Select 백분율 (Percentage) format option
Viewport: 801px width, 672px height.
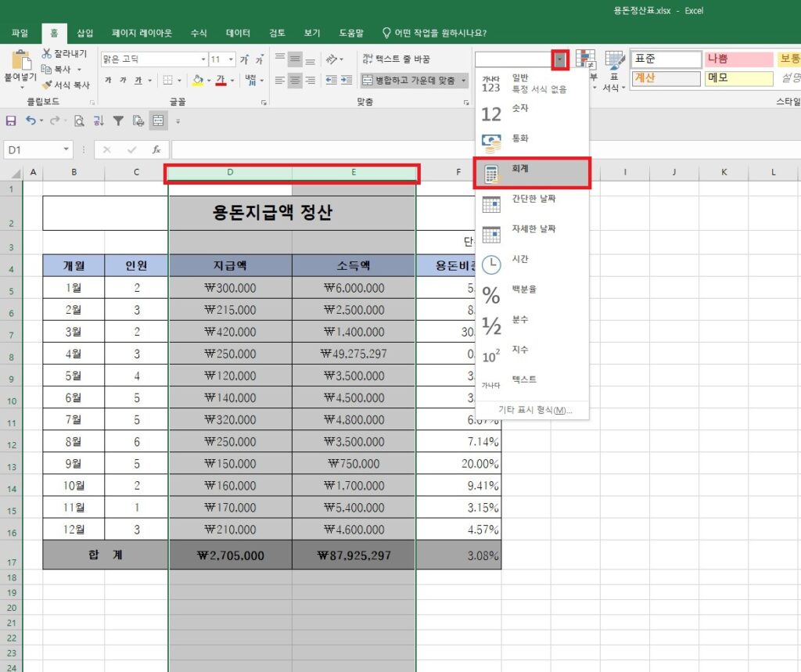[532, 294]
